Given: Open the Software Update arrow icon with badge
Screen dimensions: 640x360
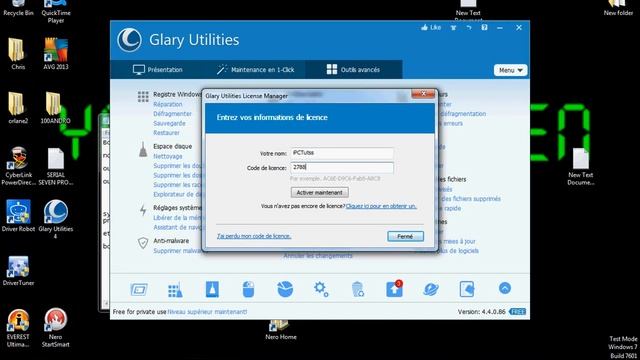Looking at the screenshot, I should [394, 289].
